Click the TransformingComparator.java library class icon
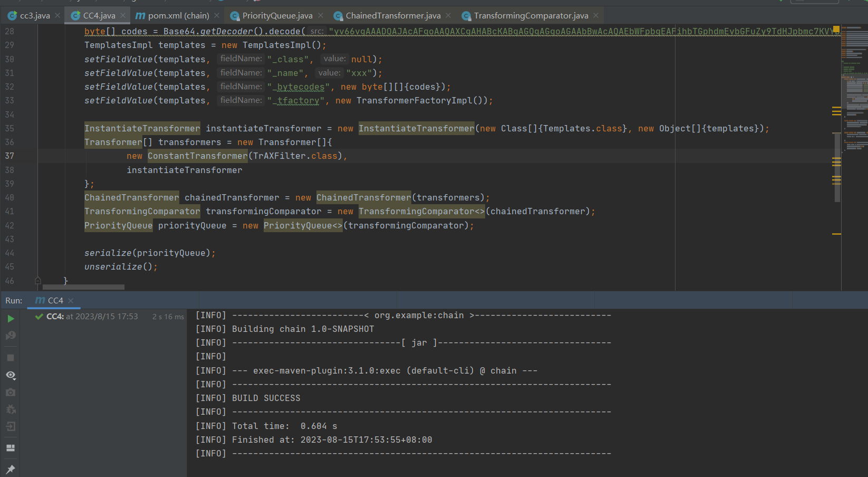 click(x=466, y=16)
